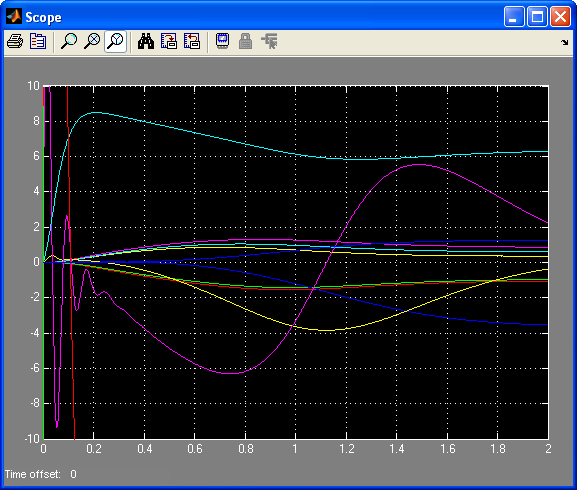
Task: Select the Zoom tool
Action: click(x=69, y=41)
